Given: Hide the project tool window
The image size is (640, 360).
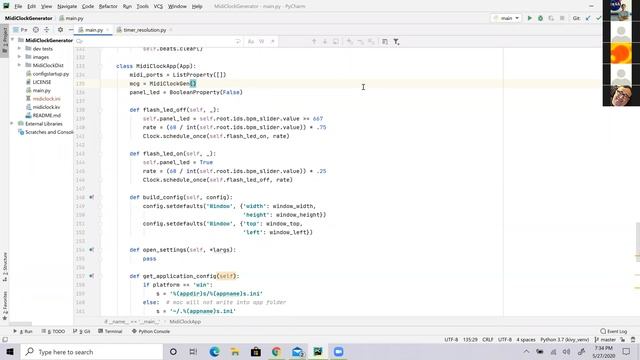Looking at the screenshot, I should coord(71,30).
